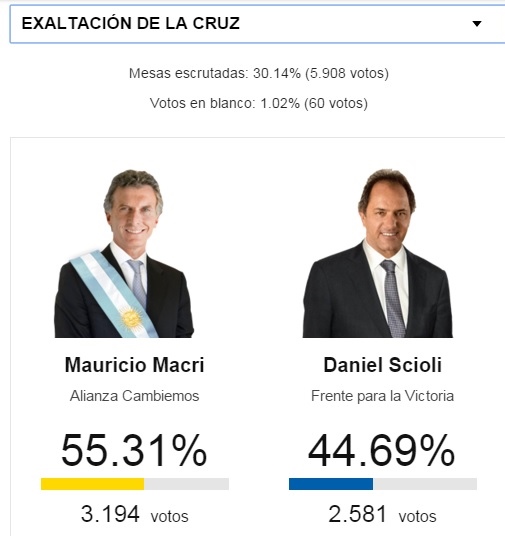505x536 pixels.
Task: Click the 44.69% percentage figure
Action: point(382,450)
